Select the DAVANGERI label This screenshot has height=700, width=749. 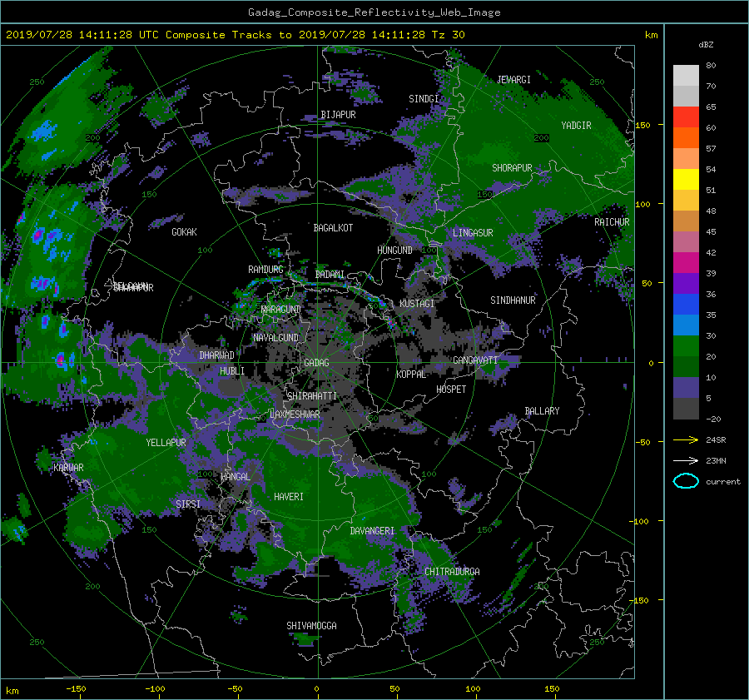click(372, 531)
